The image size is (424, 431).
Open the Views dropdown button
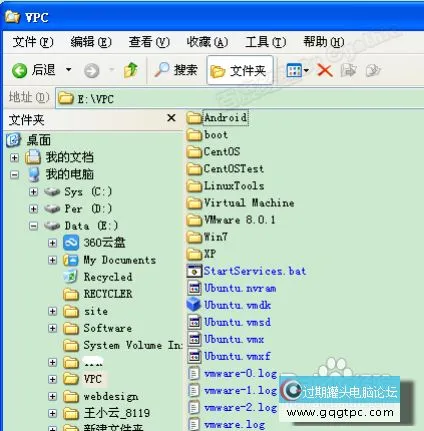[x=297, y=70]
